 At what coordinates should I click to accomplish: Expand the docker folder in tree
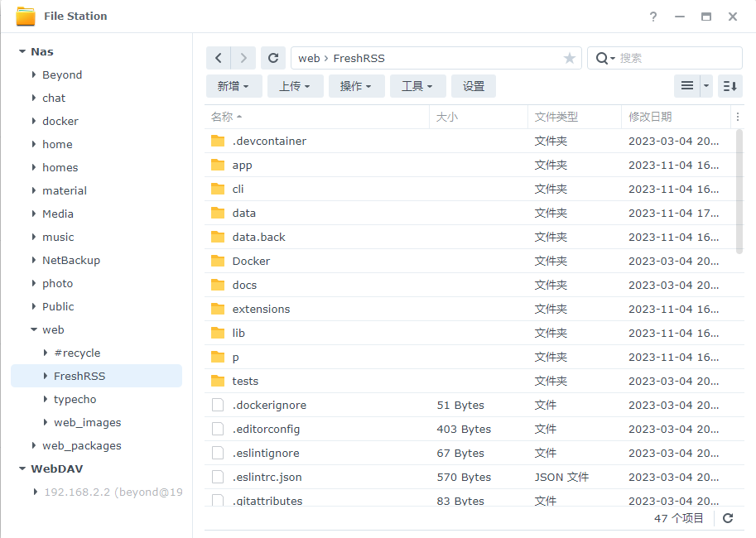pos(34,121)
